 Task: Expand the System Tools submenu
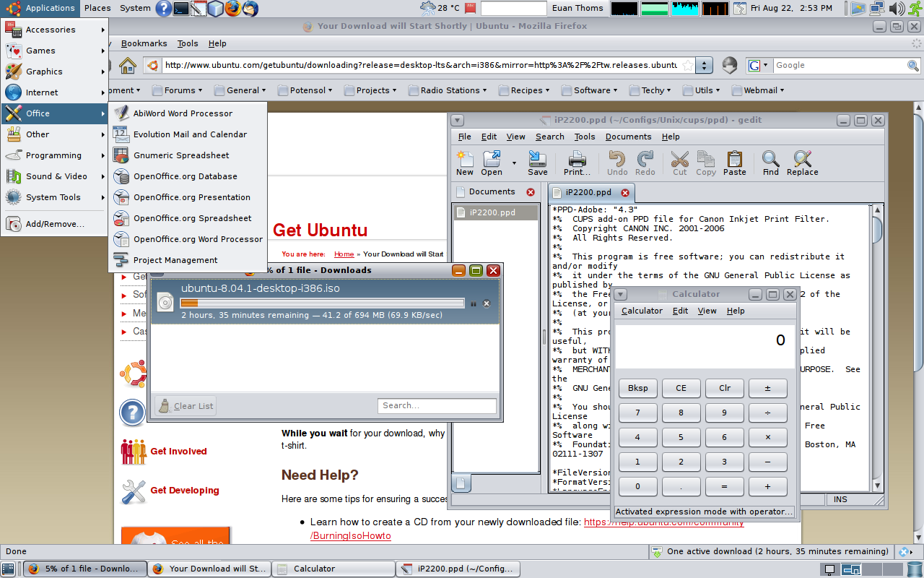(x=55, y=197)
